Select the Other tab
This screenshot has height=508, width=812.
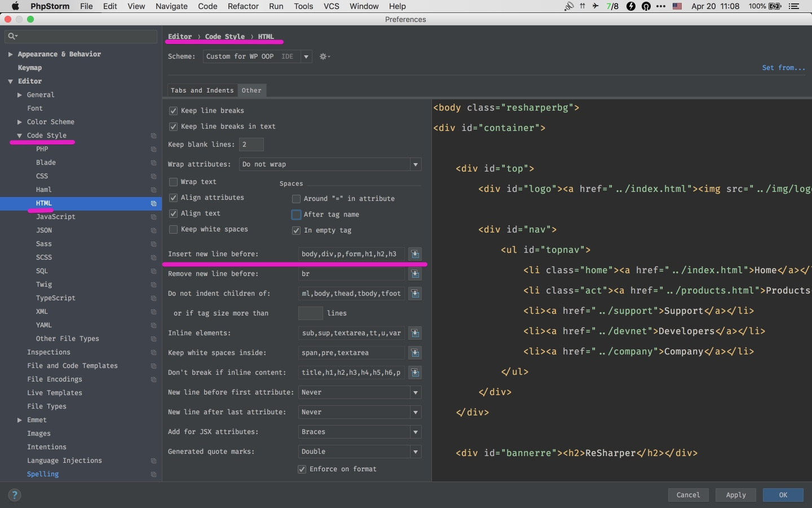pyautogui.click(x=251, y=90)
